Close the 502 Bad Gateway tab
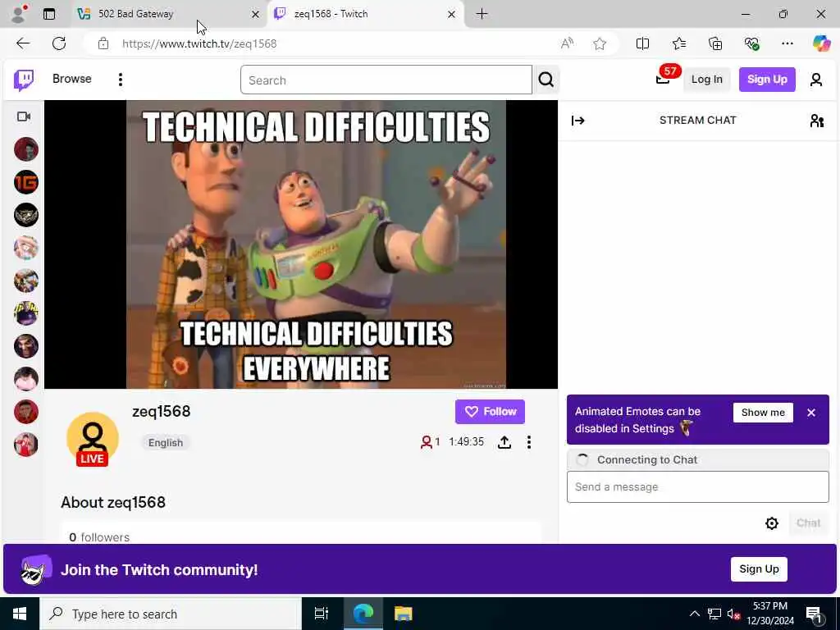Viewport: 840px width, 630px height. pos(256,15)
